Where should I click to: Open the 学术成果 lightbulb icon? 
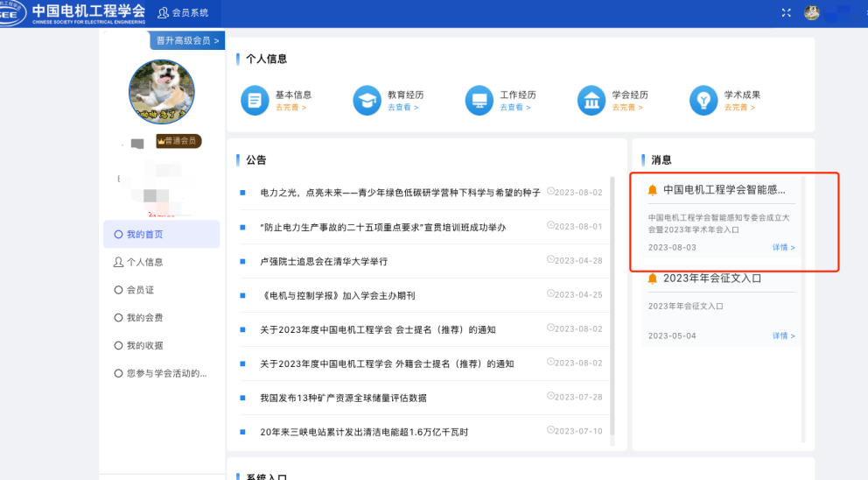tap(703, 101)
